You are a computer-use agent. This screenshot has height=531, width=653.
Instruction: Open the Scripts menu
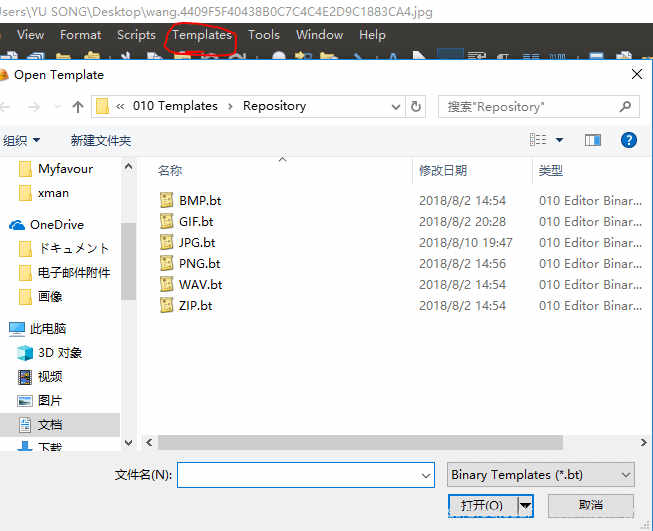click(136, 35)
